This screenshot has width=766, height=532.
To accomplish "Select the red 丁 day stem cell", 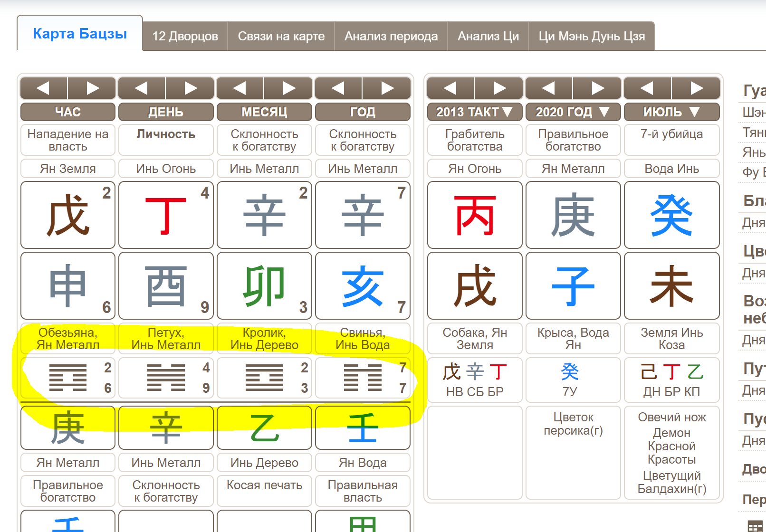I will point(166,215).
